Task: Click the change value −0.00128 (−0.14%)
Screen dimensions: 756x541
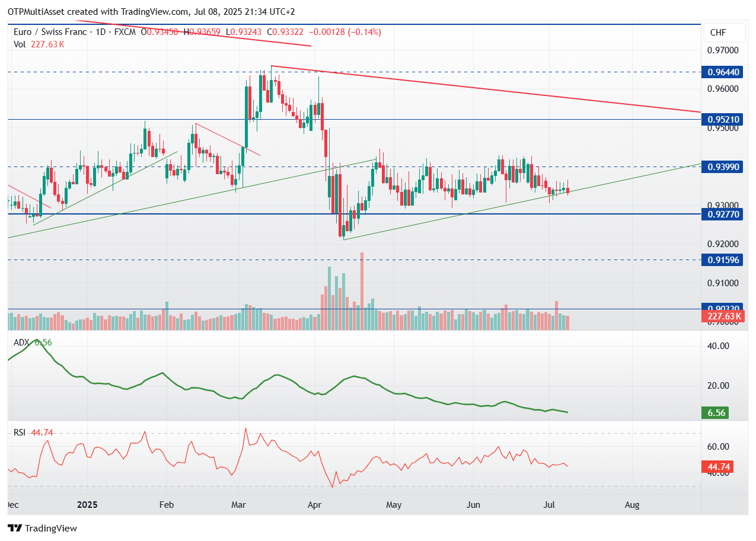Action: [346, 32]
